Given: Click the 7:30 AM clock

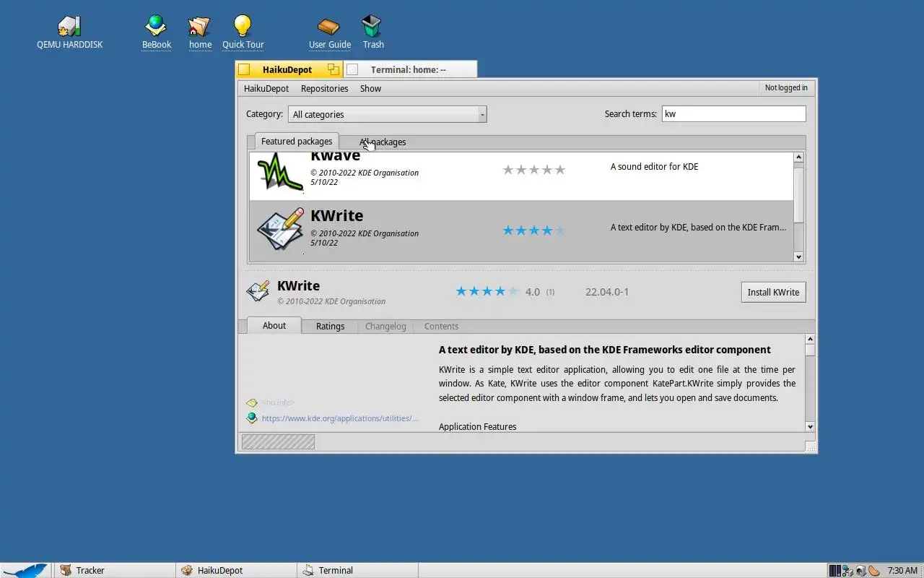Looking at the screenshot, I should coord(902,570).
